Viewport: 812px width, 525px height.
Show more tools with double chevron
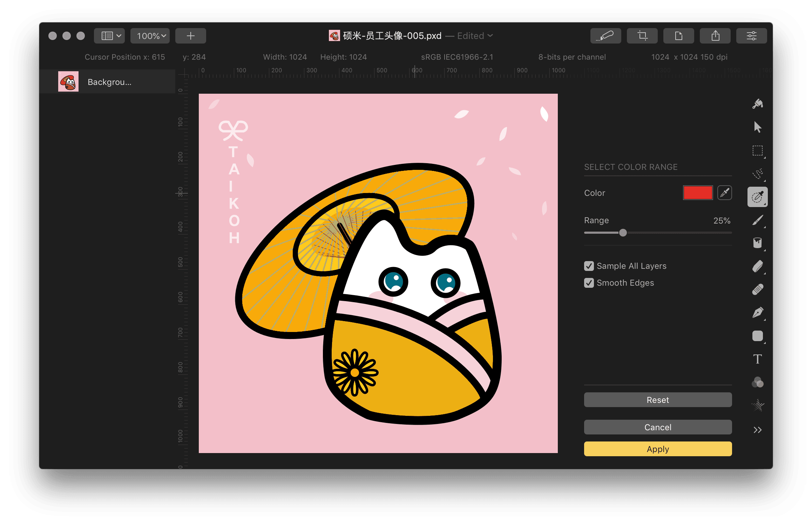pyautogui.click(x=757, y=430)
